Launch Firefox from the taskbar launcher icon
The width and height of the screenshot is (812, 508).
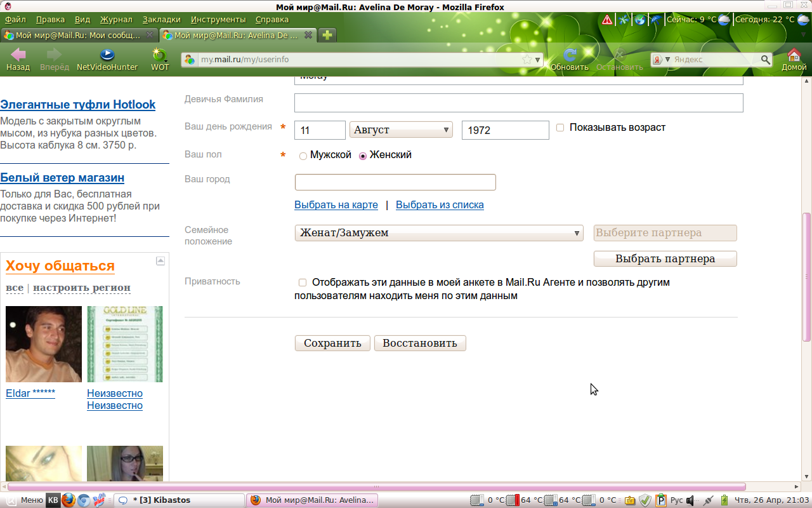point(69,500)
